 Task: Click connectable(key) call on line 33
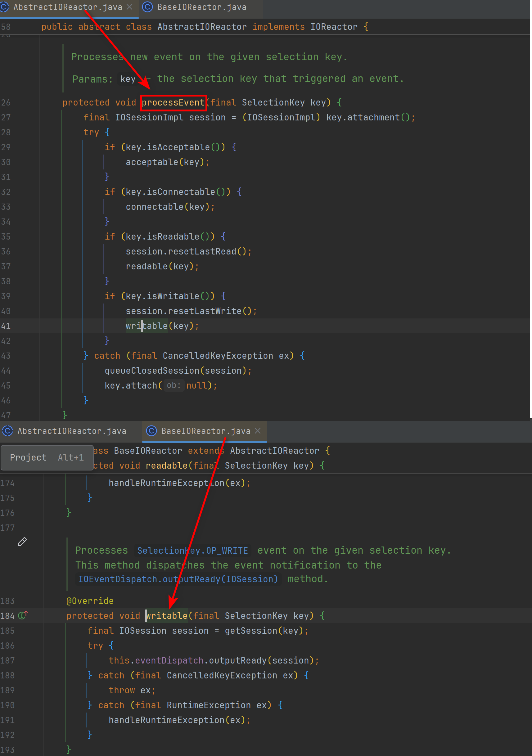click(170, 207)
